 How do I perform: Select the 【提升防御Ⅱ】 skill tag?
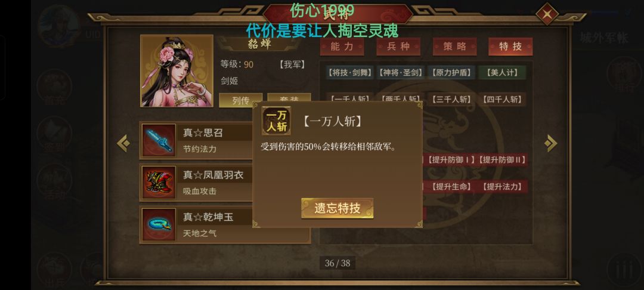click(503, 160)
